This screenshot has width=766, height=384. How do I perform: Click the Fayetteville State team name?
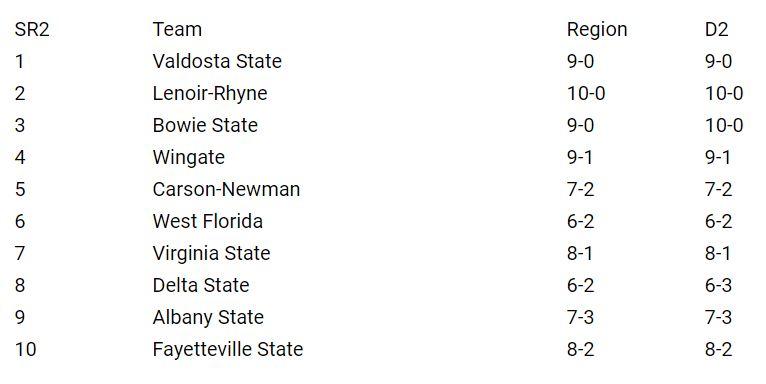pyautogui.click(x=228, y=350)
